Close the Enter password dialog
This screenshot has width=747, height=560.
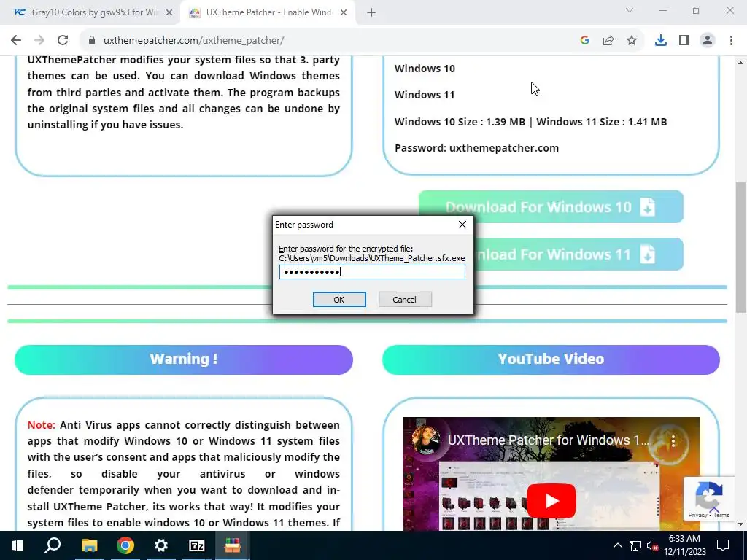point(462,225)
